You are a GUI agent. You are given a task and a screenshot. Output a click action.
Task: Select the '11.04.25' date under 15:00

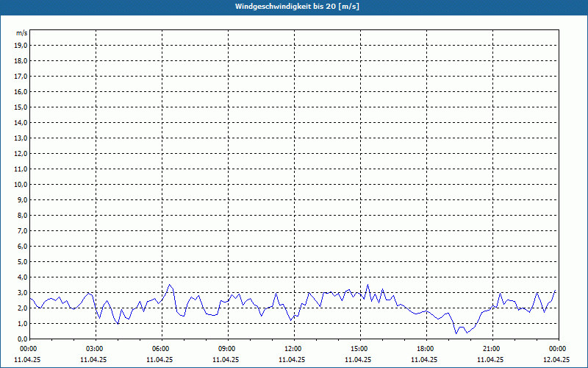point(358,359)
